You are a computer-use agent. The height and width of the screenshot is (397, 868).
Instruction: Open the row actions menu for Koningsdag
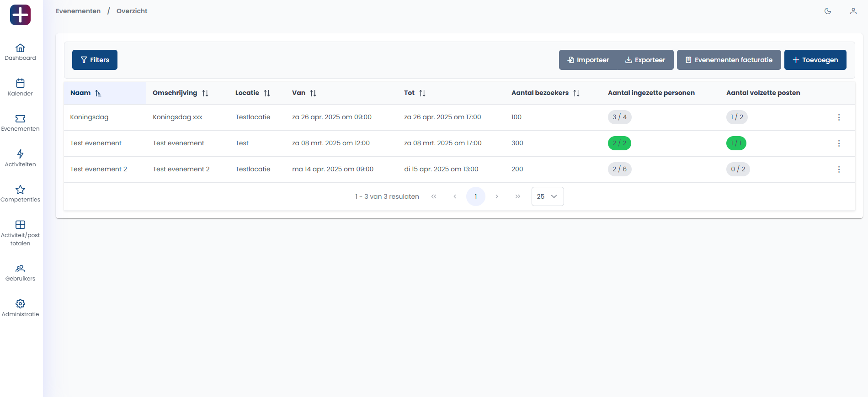pyautogui.click(x=838, y=117)
